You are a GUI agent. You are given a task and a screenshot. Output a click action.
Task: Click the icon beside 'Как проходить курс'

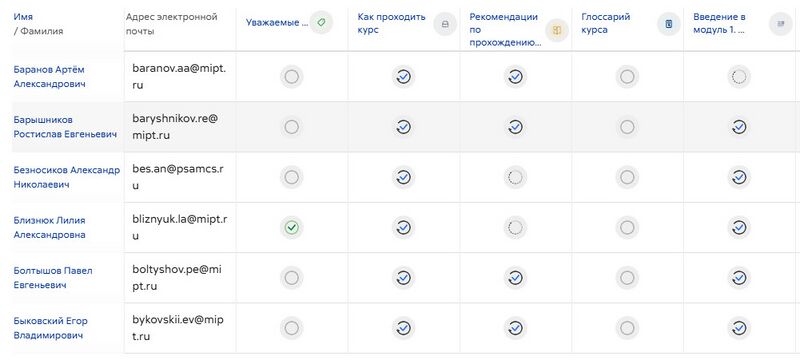pyautogui.click(x=445, y=23)
